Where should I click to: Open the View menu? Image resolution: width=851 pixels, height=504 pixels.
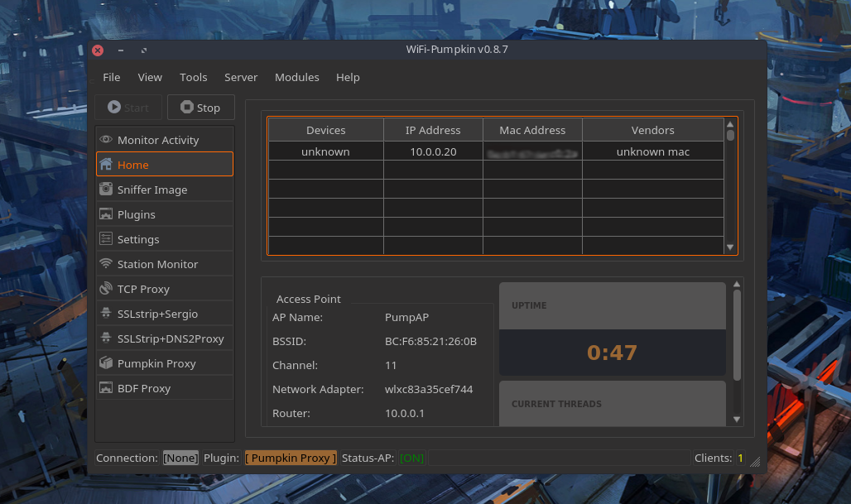click(150, 78)
